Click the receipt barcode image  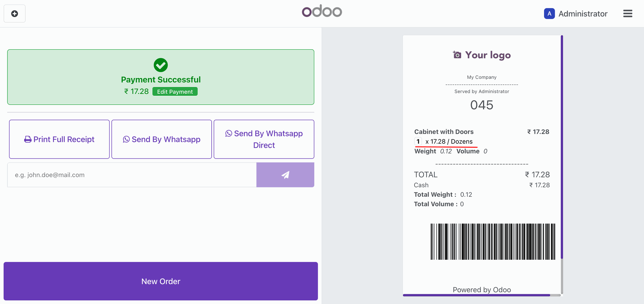point(492,242)
